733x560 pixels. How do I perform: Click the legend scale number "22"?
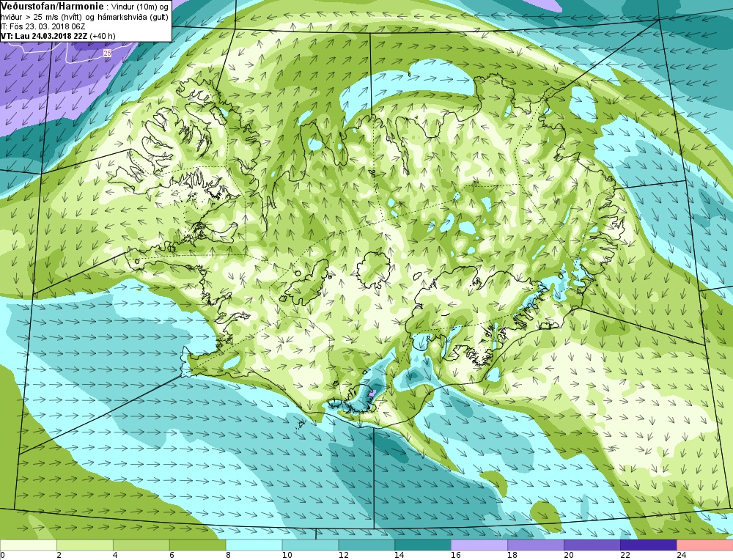pyautogui.click(x=625, y=556)
